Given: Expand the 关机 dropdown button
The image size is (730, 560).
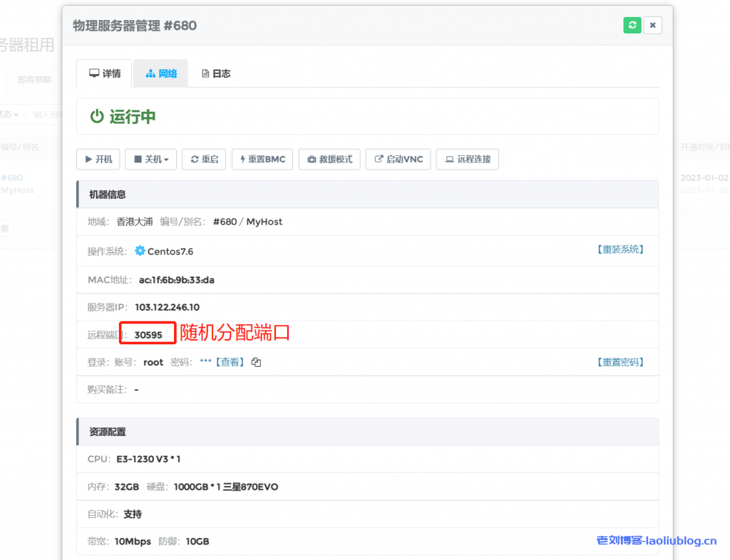Looking at the screenshot, I should (x=150, y=160).
